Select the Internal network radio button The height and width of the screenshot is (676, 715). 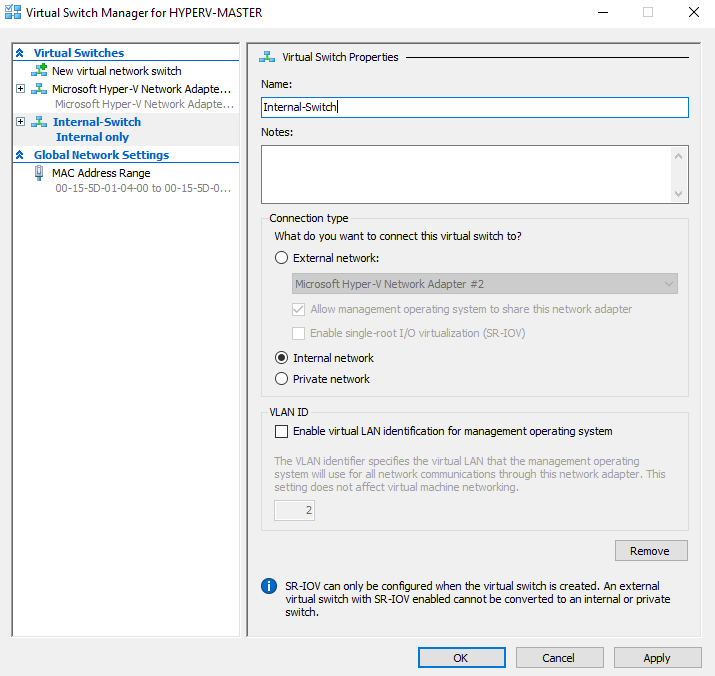click(281, 358)
